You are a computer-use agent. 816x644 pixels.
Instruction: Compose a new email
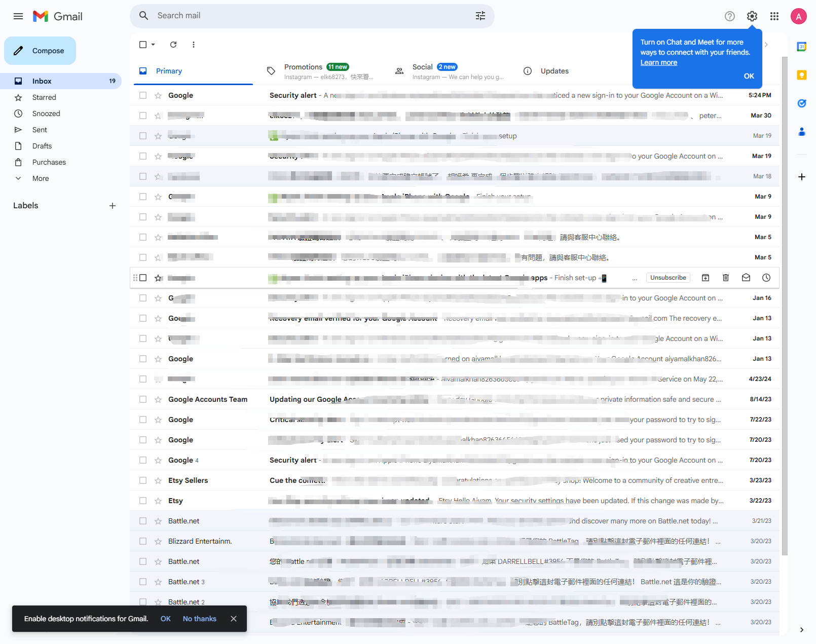[40, 51]
